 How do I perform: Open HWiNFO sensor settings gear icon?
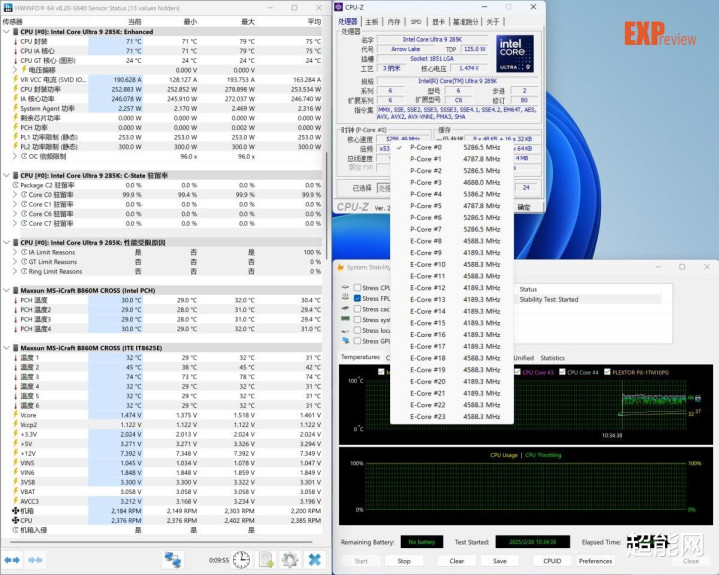click(x=290, y=560)
